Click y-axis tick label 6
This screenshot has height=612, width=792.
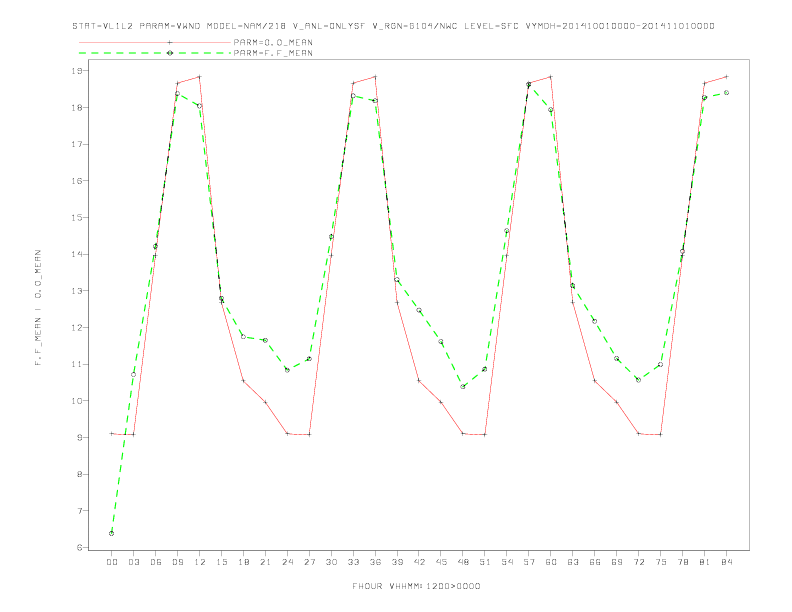(79, 547)
